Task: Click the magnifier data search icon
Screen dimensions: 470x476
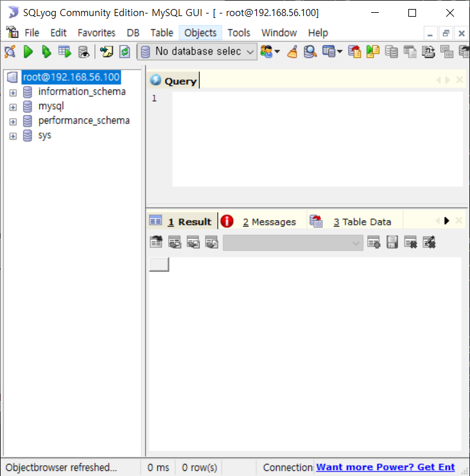Action: (x=310, y=51)
